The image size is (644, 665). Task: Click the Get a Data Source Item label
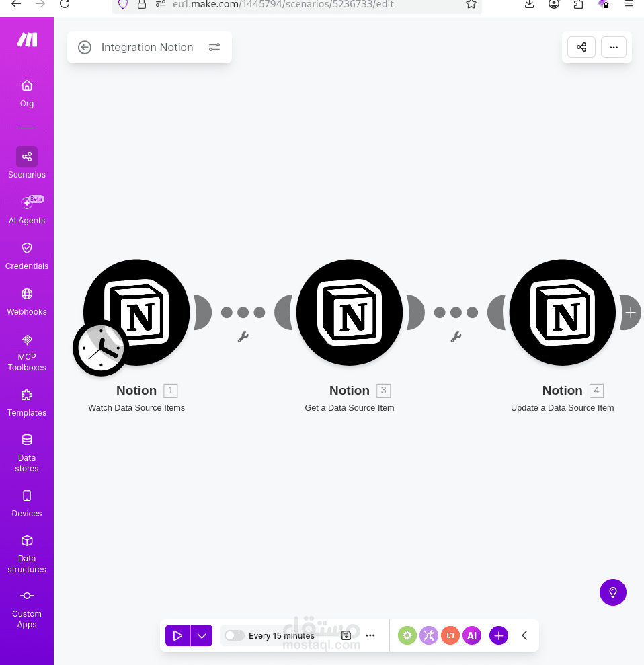point(350,408)
